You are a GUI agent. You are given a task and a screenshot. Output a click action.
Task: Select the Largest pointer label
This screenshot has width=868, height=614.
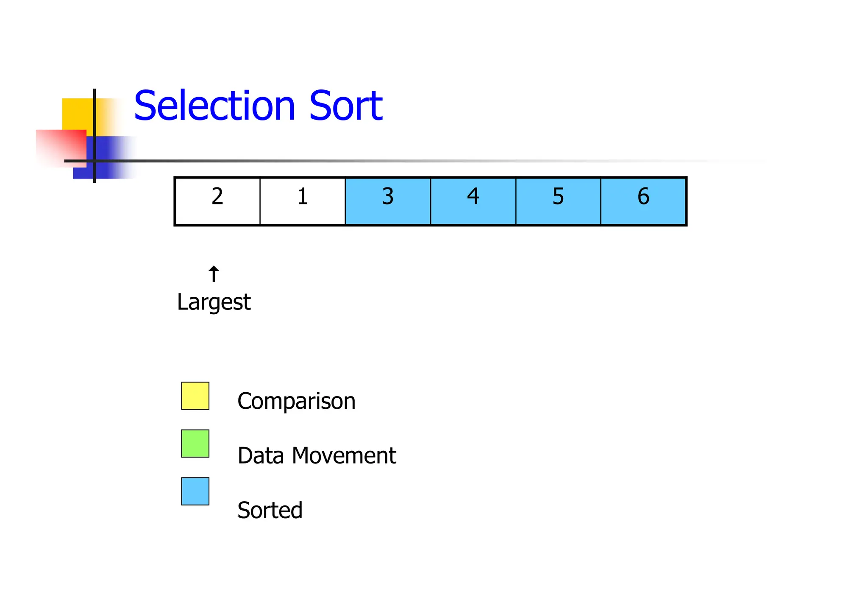(x=214, y=302)
